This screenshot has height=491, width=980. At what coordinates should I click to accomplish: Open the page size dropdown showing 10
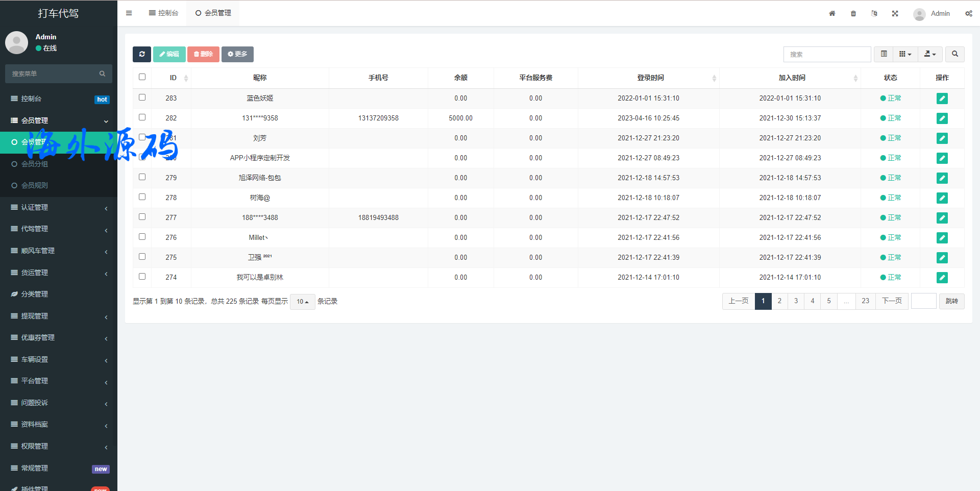(302, 302)
